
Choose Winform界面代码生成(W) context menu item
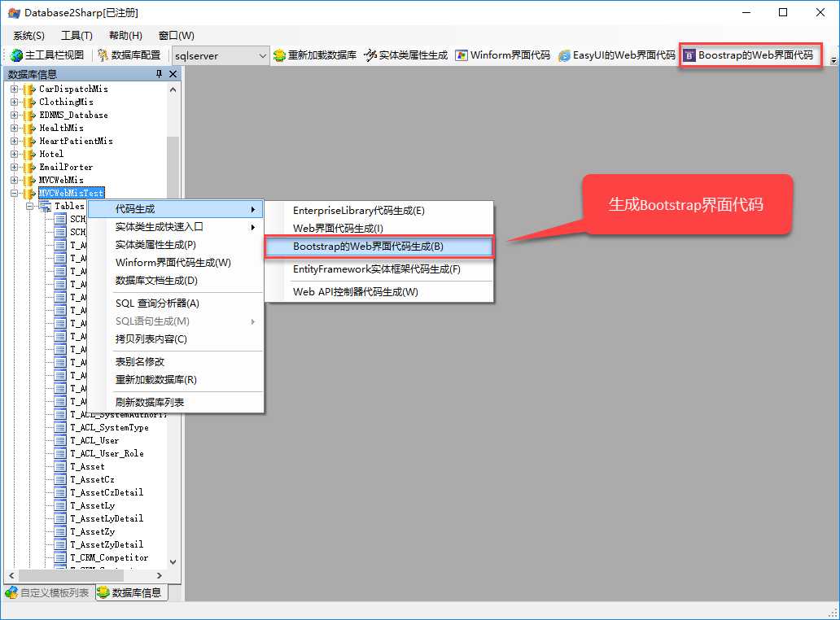pyautogui.click(x=176, y=263)
